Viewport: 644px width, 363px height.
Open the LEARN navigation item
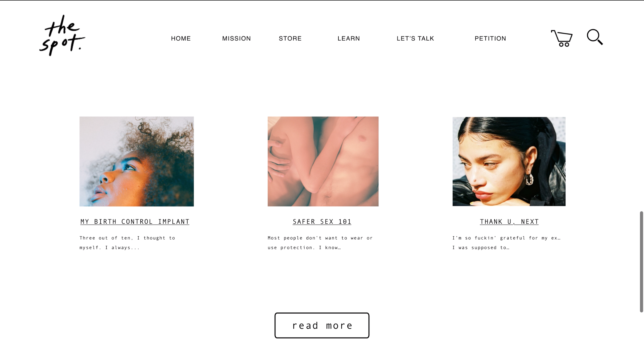point(349,39)
